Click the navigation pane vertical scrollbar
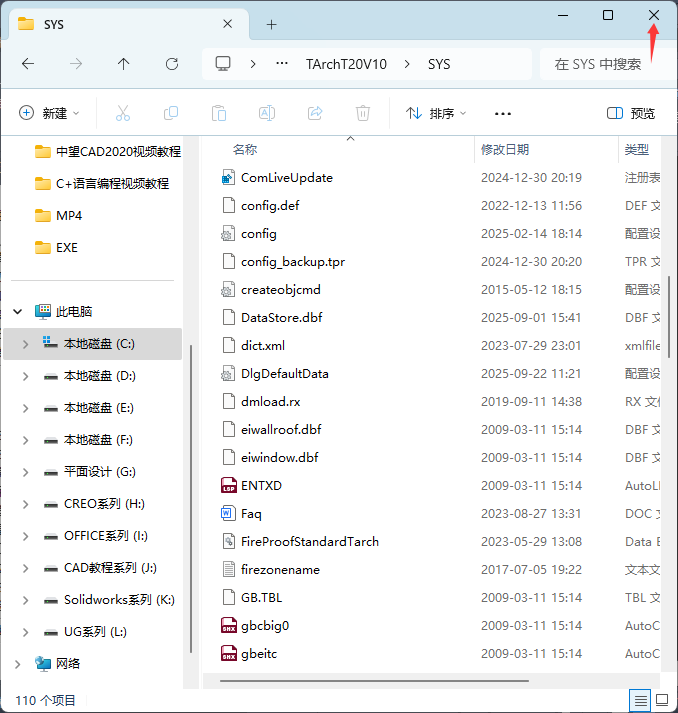678x713 pixels. click(x=191, y=499)
